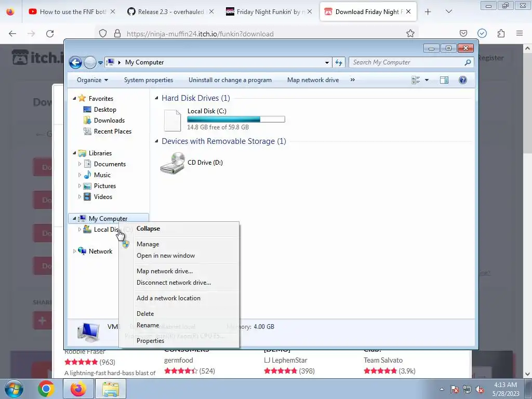532x399 pixels.
Task: Click Map network drive toolbar button
Action: pos(313,80)
